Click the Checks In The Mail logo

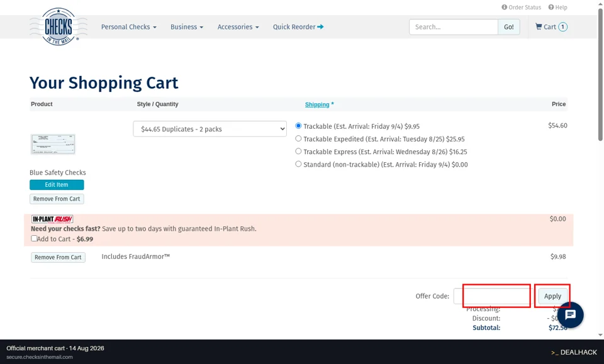[x=58, y=26]
